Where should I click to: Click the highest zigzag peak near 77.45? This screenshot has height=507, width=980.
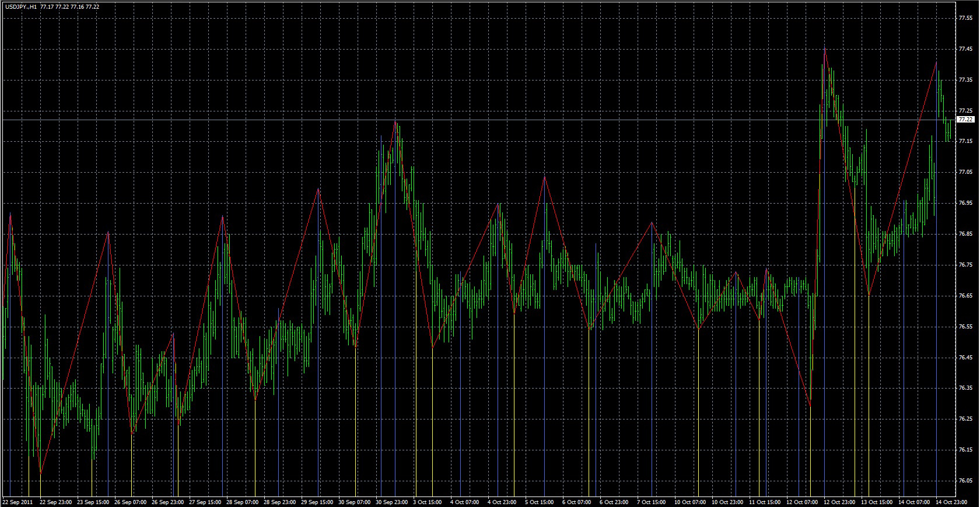tap(824, 48)
